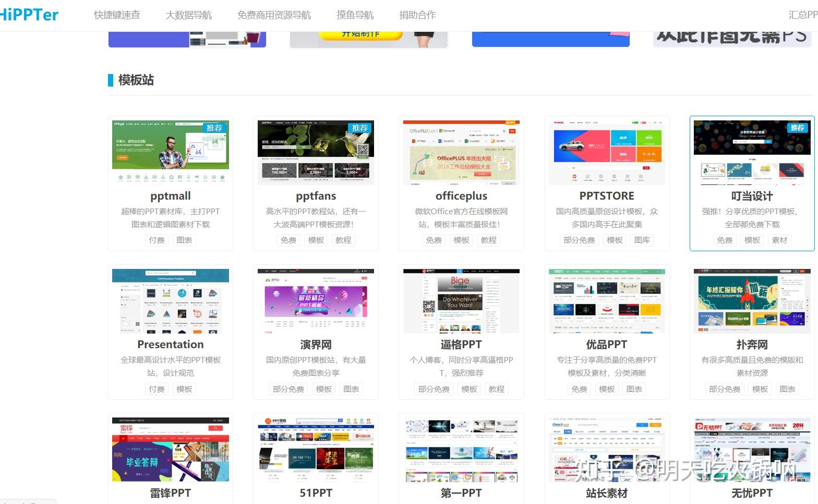Screen dimensions: 818x504
Task: Click the HiPPTer logo
Action: (29, 15)
